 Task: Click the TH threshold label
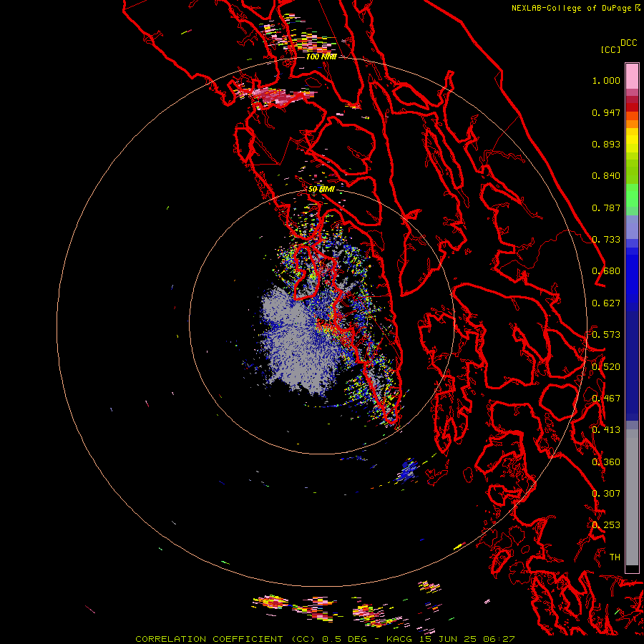pyautogui.click(x=615, y=557)
